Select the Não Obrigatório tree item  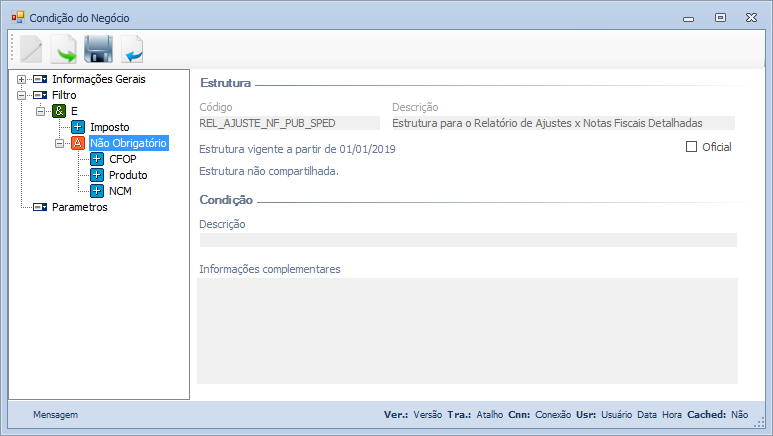click(129, 143)
